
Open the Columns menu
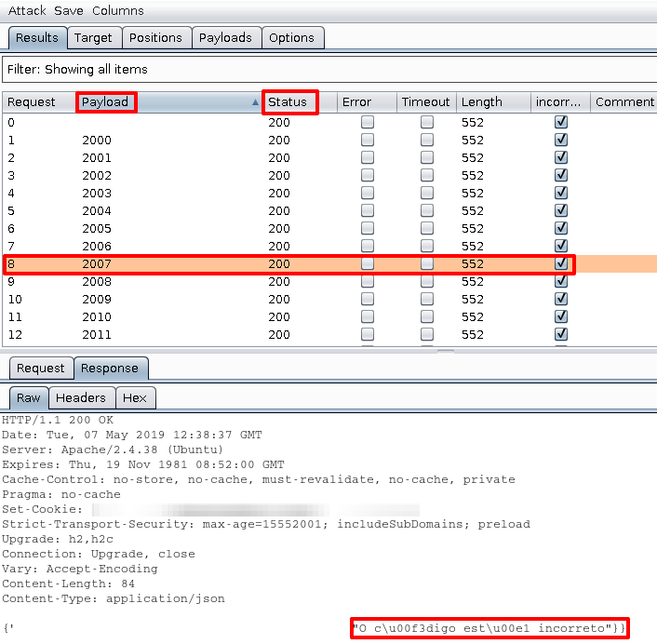[117, 11]
